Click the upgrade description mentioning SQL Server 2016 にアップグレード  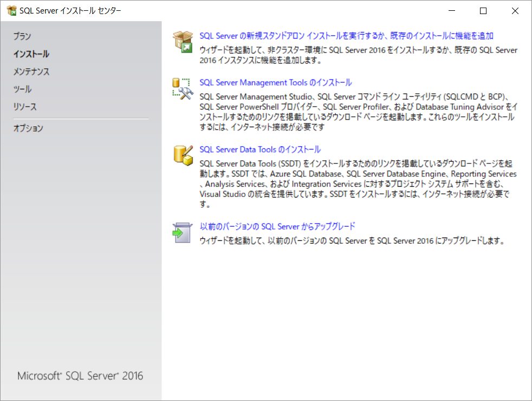(352, 241)
